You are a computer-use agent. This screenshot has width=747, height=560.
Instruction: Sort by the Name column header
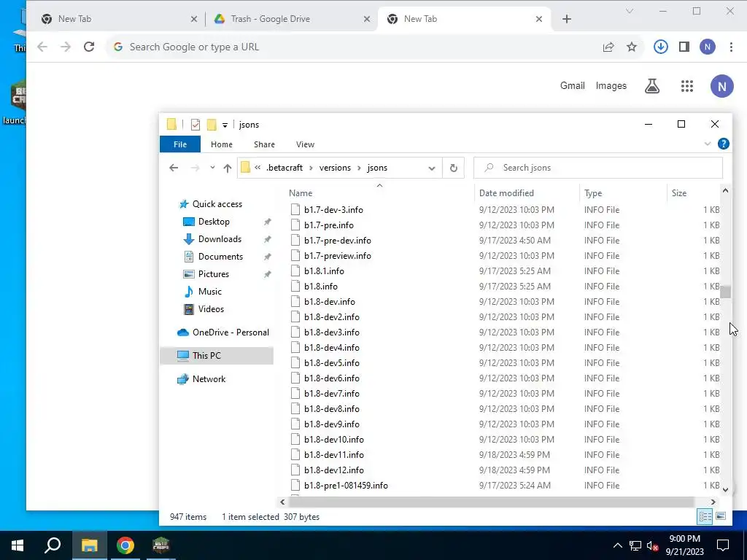301,192
